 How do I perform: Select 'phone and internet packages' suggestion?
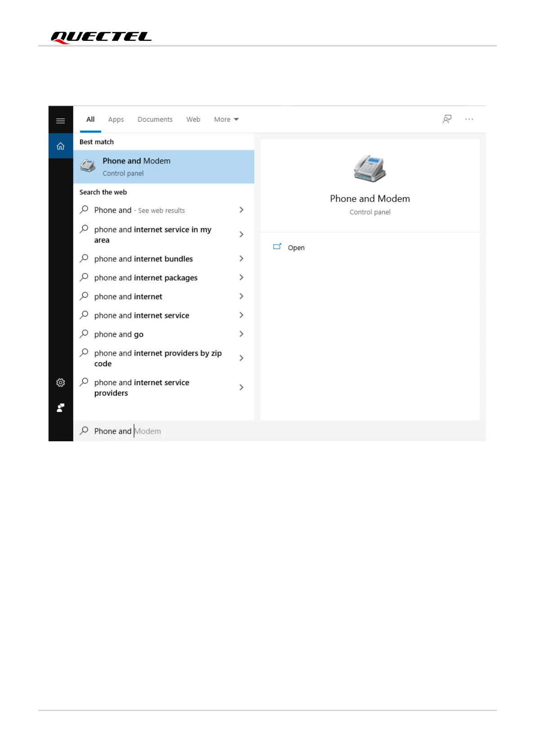pyautogui.click(x=164, y=278)
